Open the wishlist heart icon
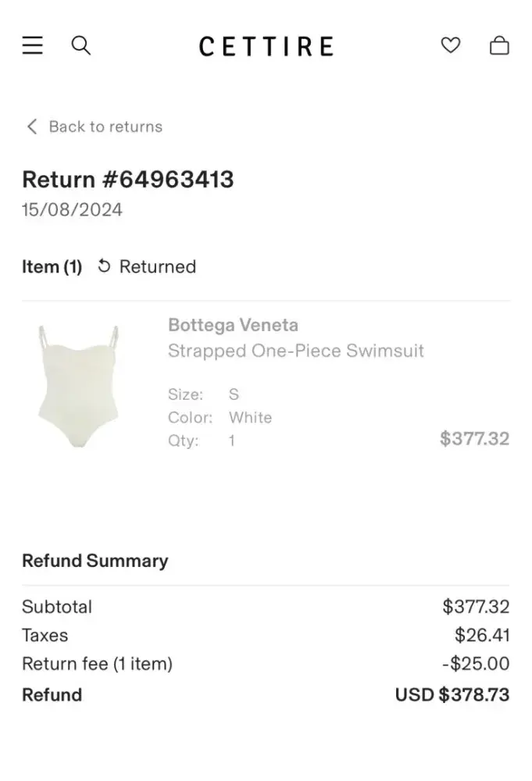532x781 pixels. coord(451,45)
